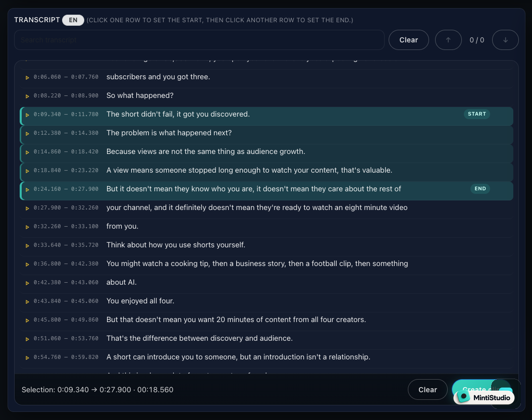The width and height of the screenshot is (532, 420).
Task: Click the EN language badge
Action: [x=73, y=20]
